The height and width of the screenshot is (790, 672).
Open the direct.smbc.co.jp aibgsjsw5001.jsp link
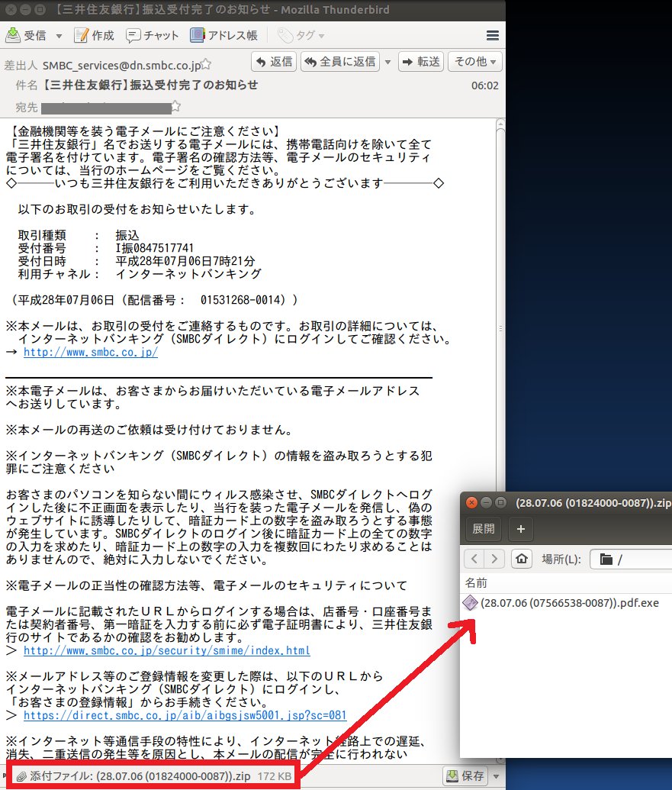click(x=185, y=715)
